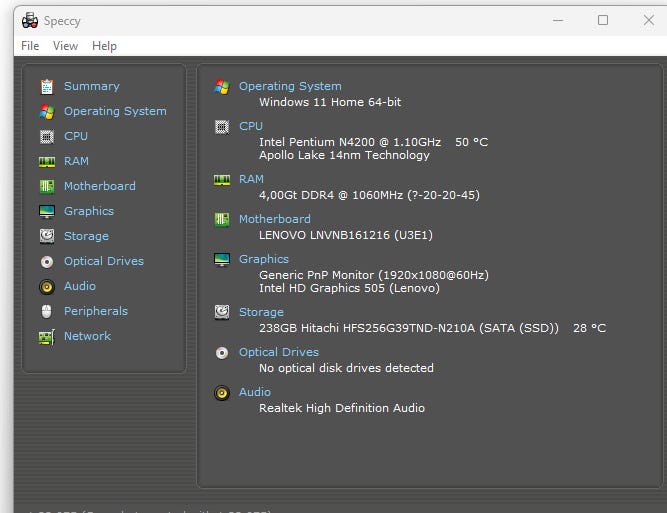The width and height of the screenshot is (667, 513).
Task: Click Audio speaker icon in summary panel
Action: point(222,393)
